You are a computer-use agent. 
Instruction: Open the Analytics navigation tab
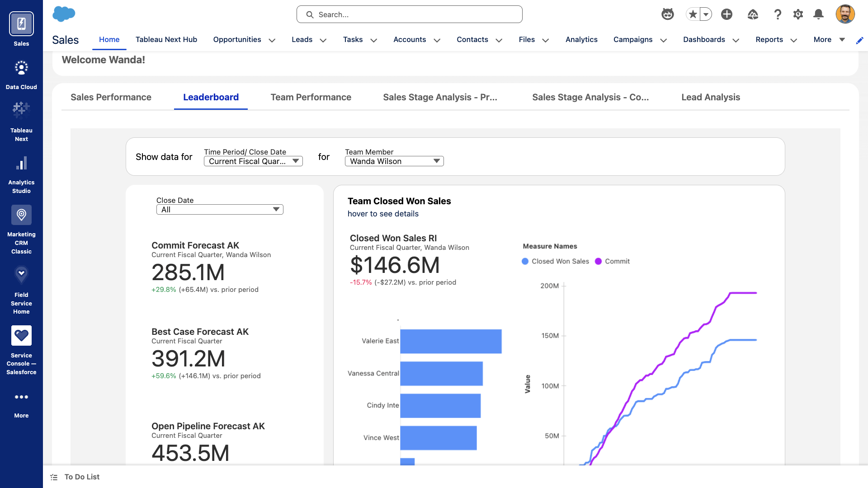(581, 40)
